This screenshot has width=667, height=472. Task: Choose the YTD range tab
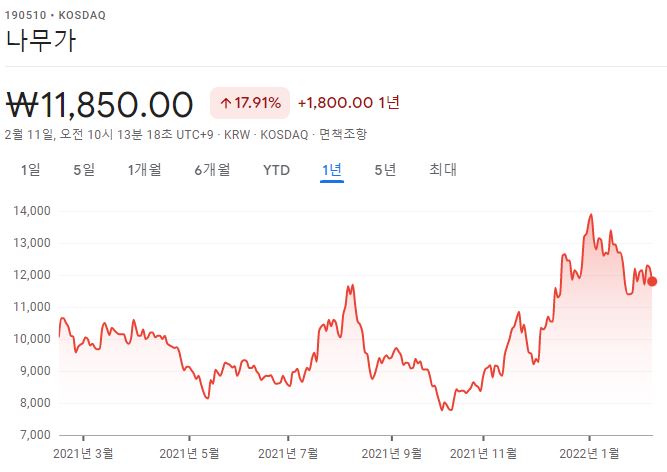click(276, 170)
